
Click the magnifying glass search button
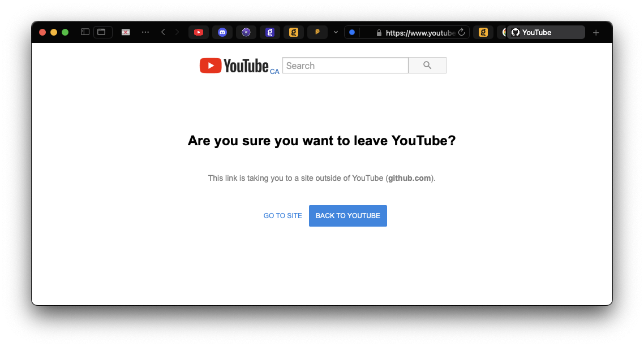[x=428, y=66]
